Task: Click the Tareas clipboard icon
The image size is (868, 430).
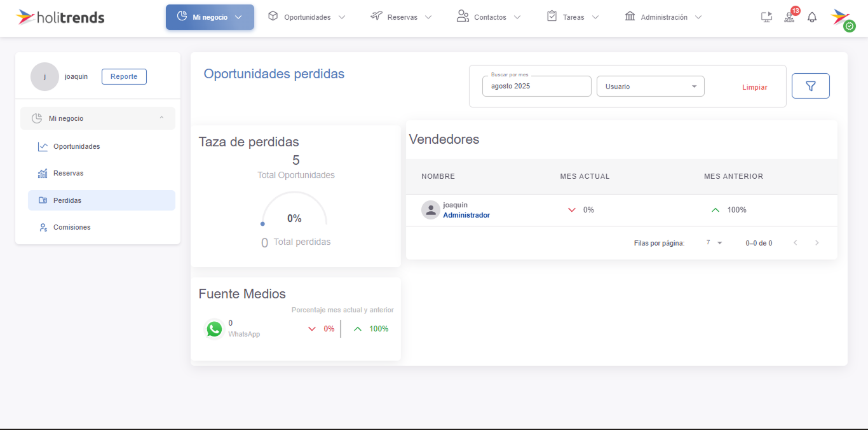Action: pos(552,16)
